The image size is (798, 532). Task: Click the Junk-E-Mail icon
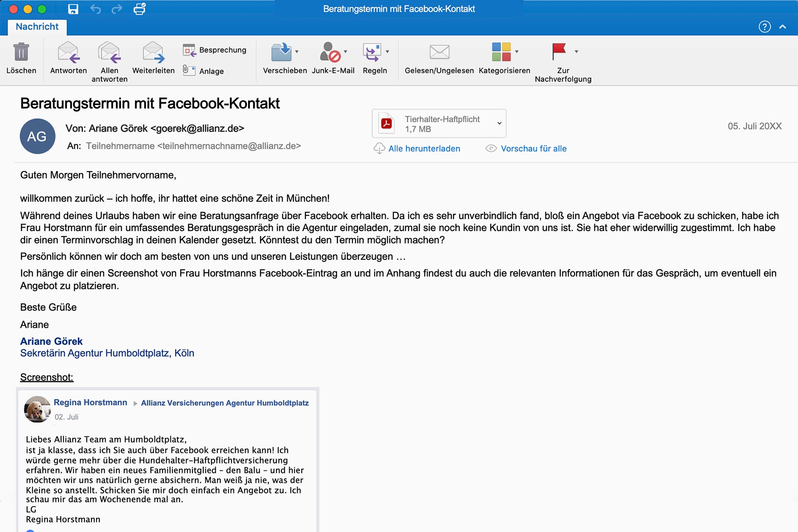click(330, 52)
